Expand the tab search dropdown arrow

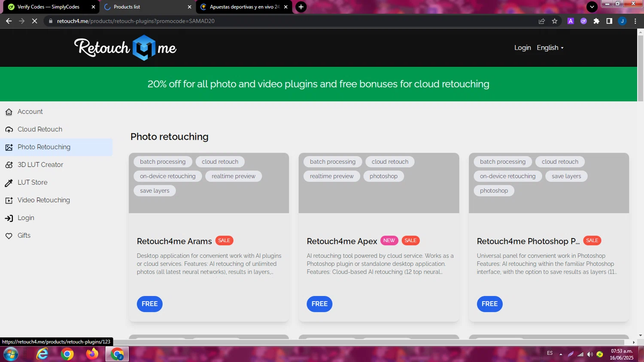(592, 6)
